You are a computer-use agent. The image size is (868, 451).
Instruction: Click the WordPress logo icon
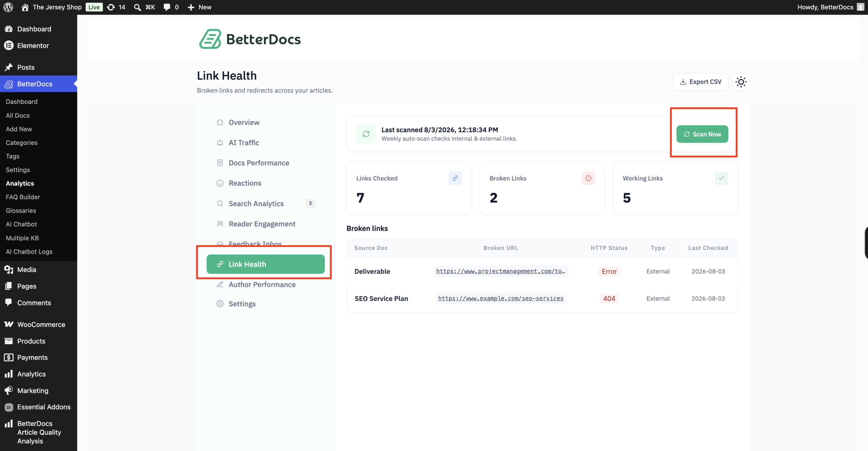click(8, 7)
